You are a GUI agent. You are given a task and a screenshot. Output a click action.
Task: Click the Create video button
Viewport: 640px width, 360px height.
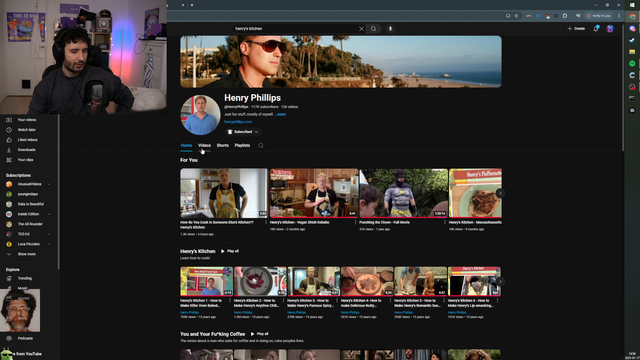[x=576, y=29]
